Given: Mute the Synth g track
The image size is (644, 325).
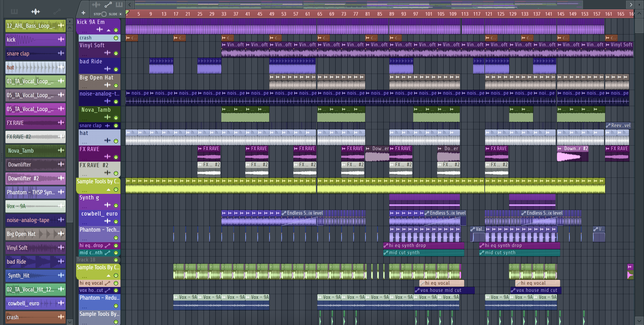Looking at the screenshot, I should click(116, 206).
